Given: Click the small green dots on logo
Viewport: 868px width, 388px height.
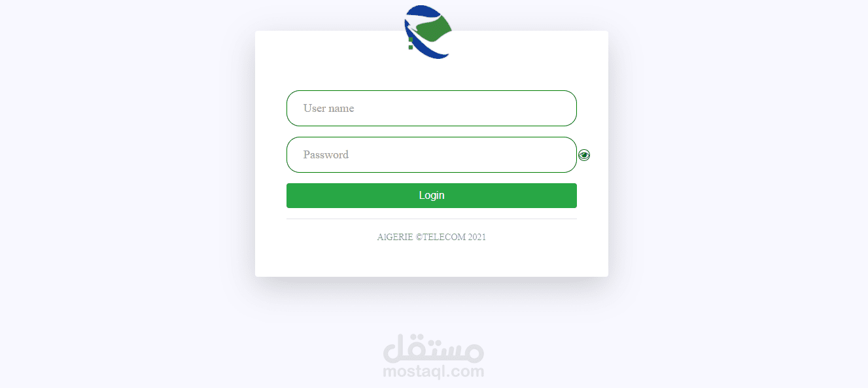Looking at the screenshot, I should 410,43.
